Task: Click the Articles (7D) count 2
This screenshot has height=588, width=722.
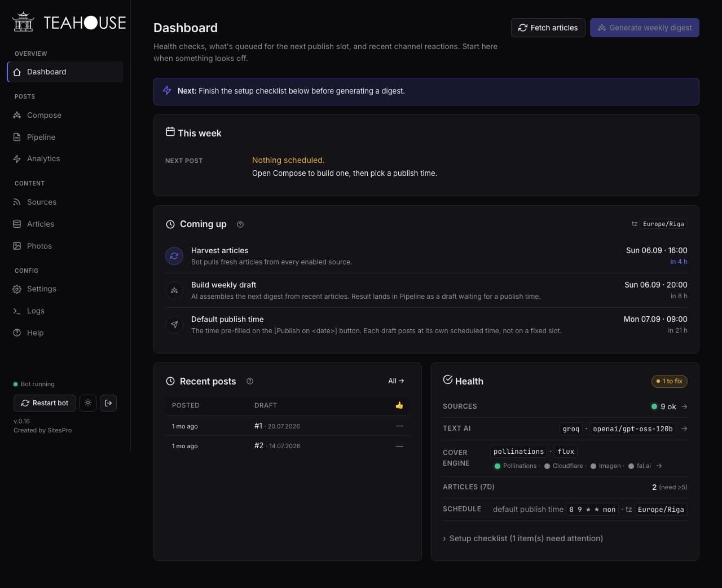Action: pos(654,487)
